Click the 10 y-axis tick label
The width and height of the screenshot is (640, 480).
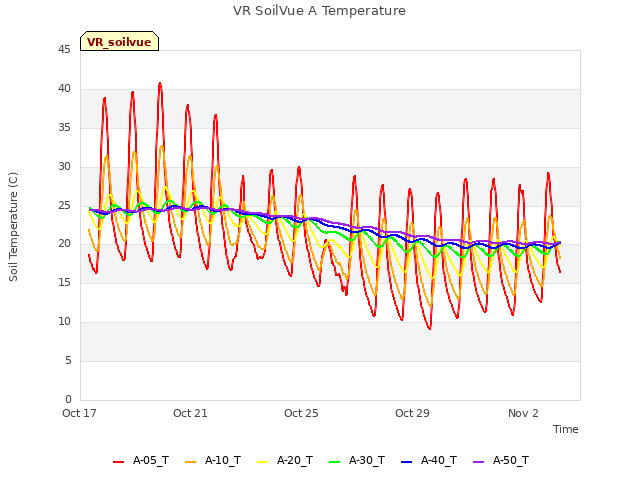[x=64, y=322]
